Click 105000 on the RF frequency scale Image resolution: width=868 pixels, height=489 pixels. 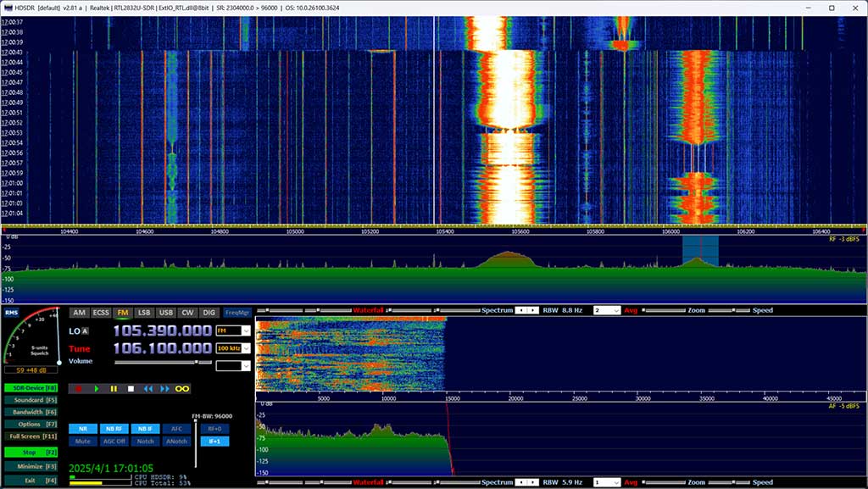click(x=295, y=231)
